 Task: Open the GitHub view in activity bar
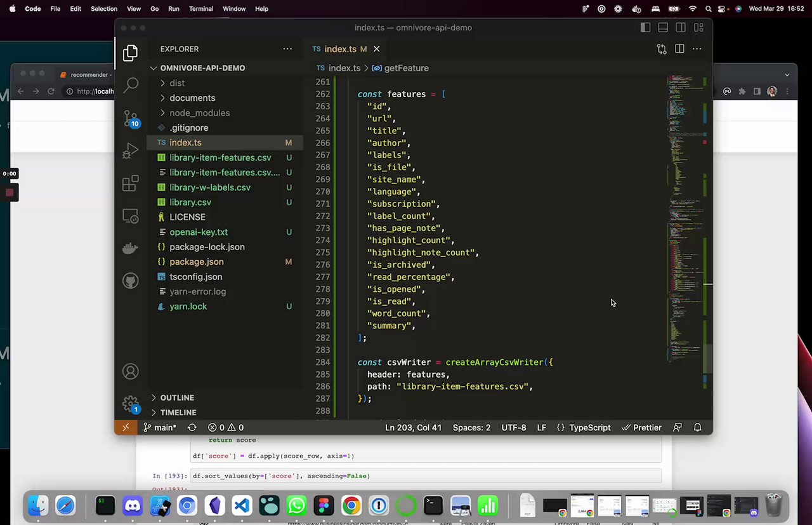click(x=130, y=281)
